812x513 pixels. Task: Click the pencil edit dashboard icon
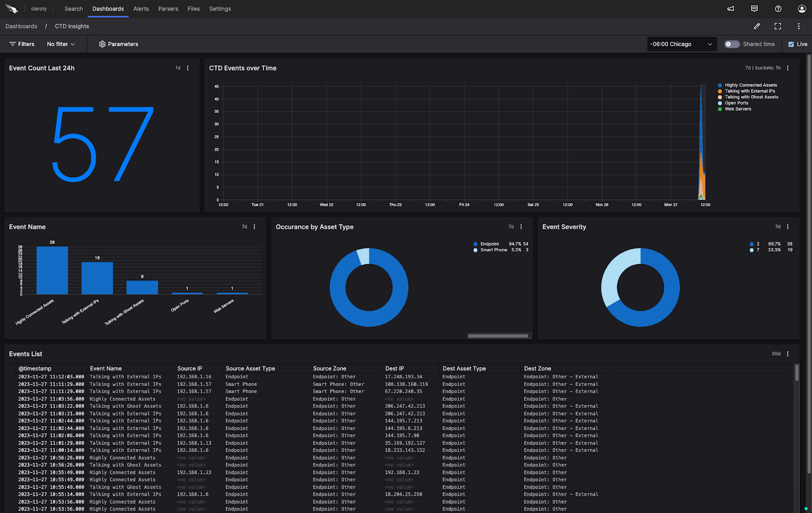pyautogui.click(x=757, y=26)
